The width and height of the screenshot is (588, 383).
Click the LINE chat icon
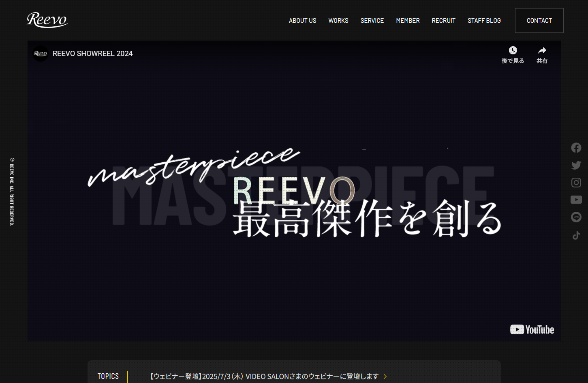pyautogui.click(x=576, y=217)
